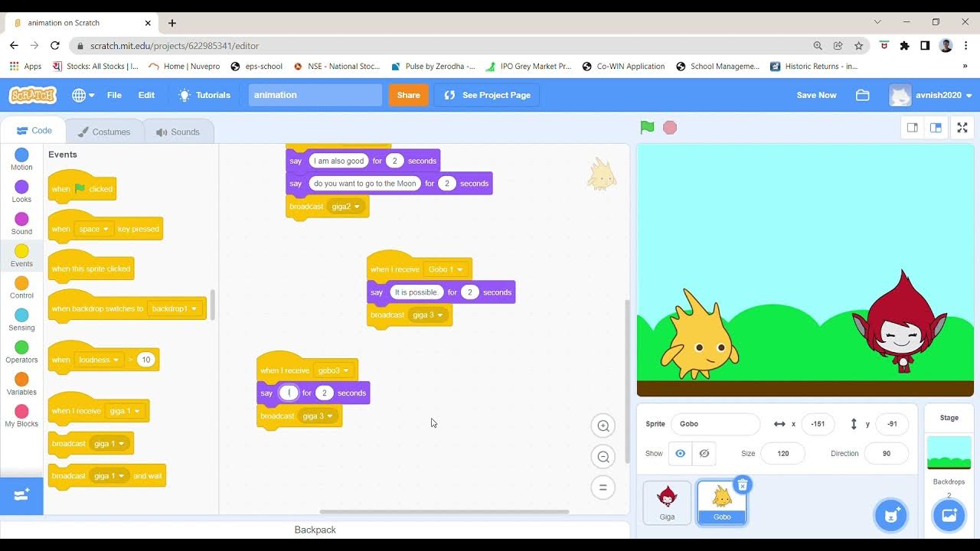Switch to the Sounds tab
The height and width of the screenshot is (551, 980).
click(x=178, y=132)
